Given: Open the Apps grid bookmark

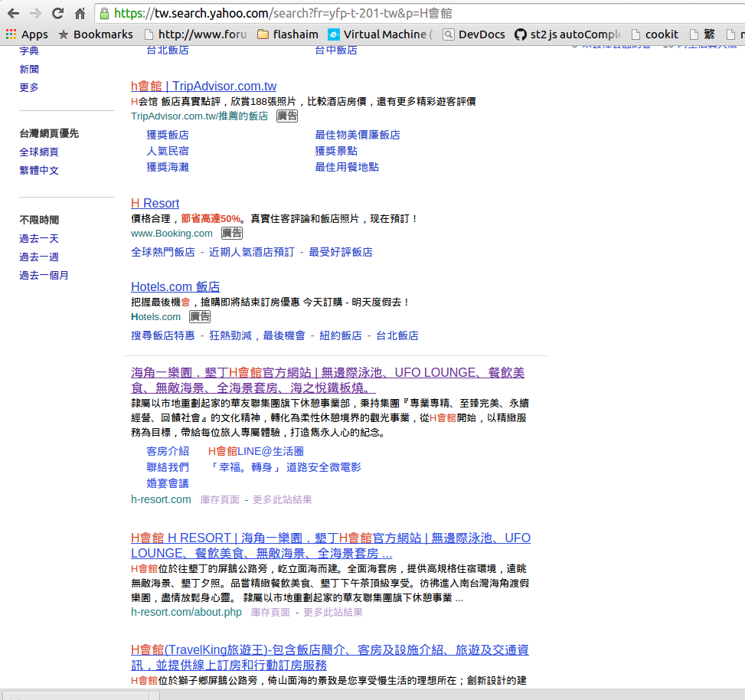Looking at the screenshot, I should (27, 34).
